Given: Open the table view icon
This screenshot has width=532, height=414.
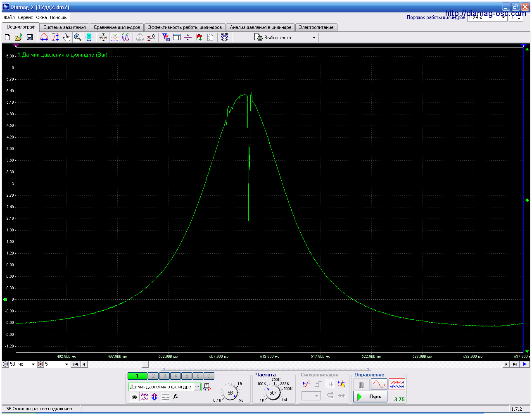Looking at the screenshot, I should (x=177, y=38).
